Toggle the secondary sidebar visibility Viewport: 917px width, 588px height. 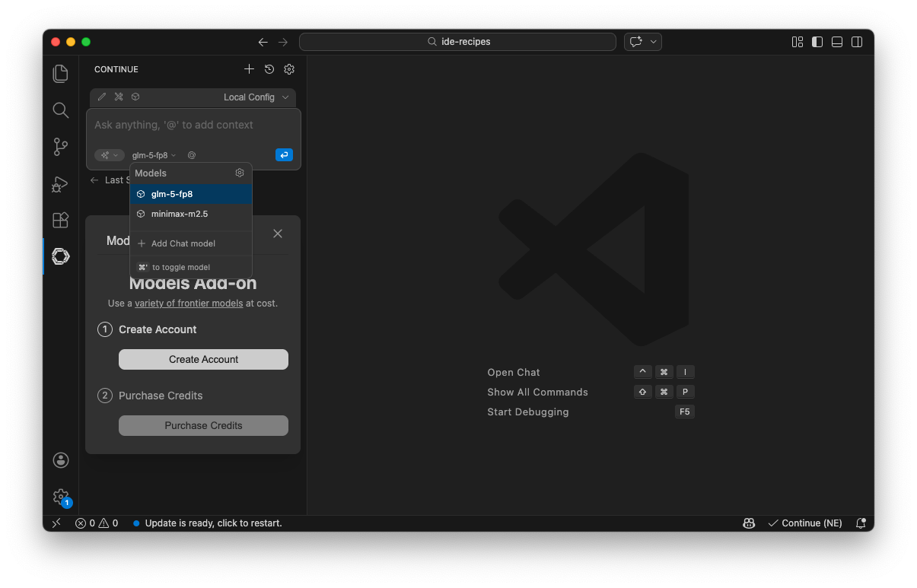click(856, 42)
